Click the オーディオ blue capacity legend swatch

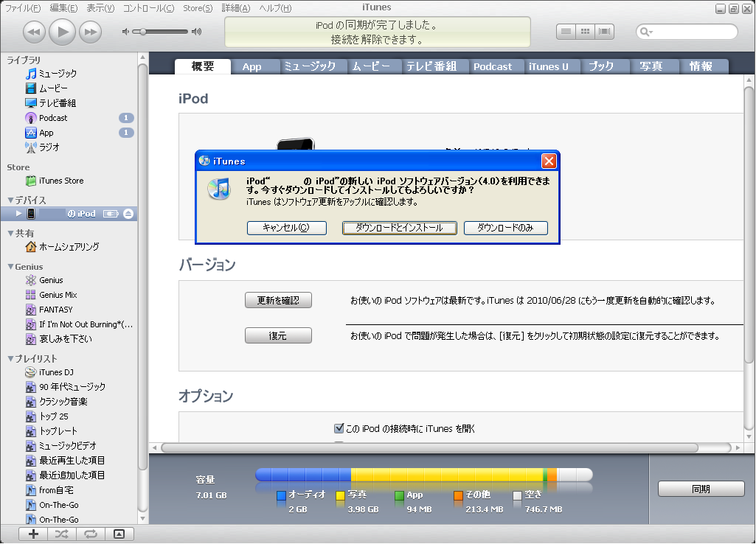(x=282, y=495)
